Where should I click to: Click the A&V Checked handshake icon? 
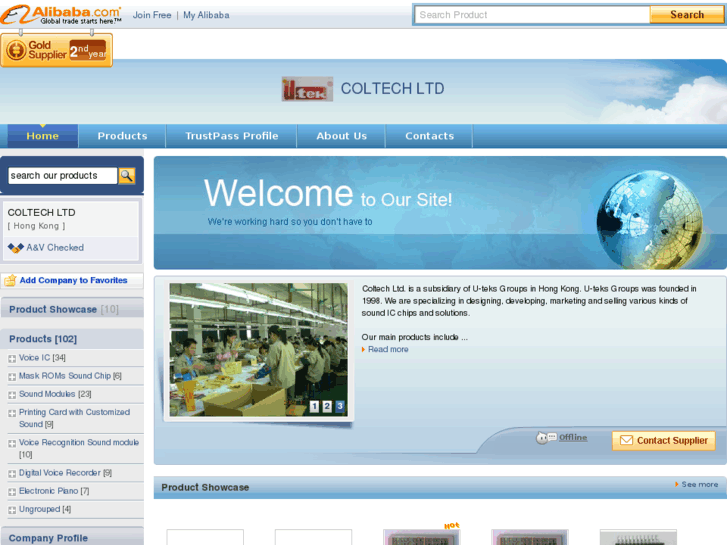[x=16, y=248]
